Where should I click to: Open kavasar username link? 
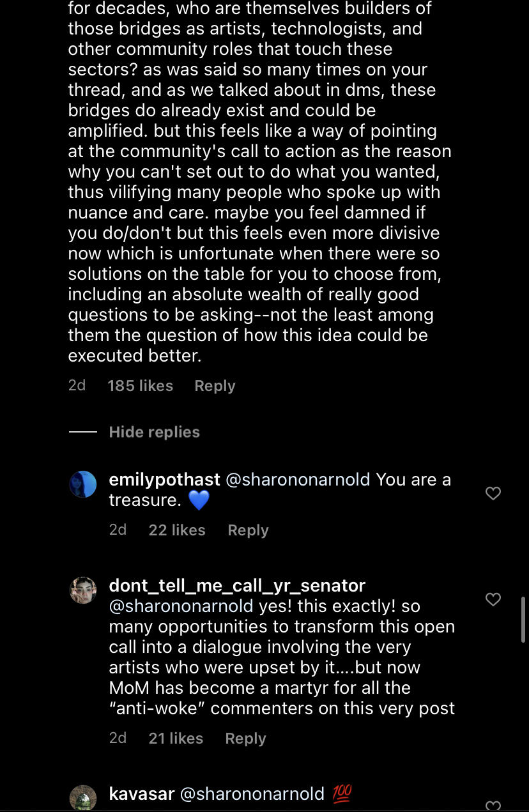141,794
